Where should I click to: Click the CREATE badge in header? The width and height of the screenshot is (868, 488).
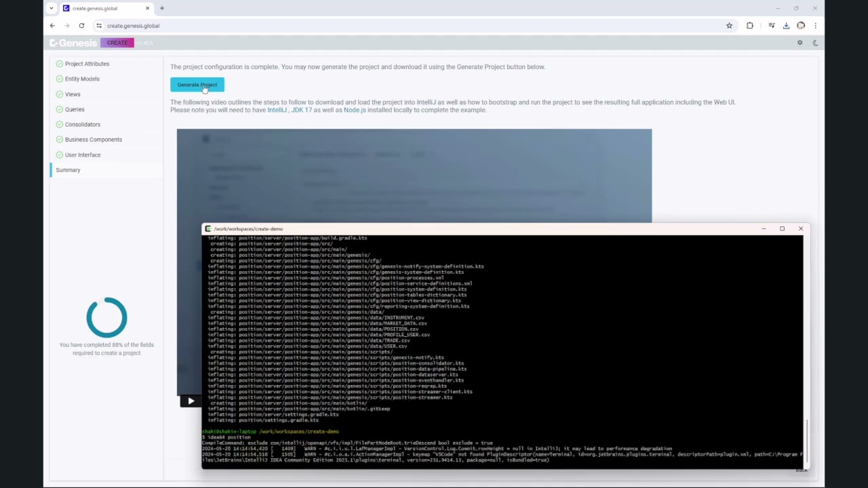click(x=117, y=43)
